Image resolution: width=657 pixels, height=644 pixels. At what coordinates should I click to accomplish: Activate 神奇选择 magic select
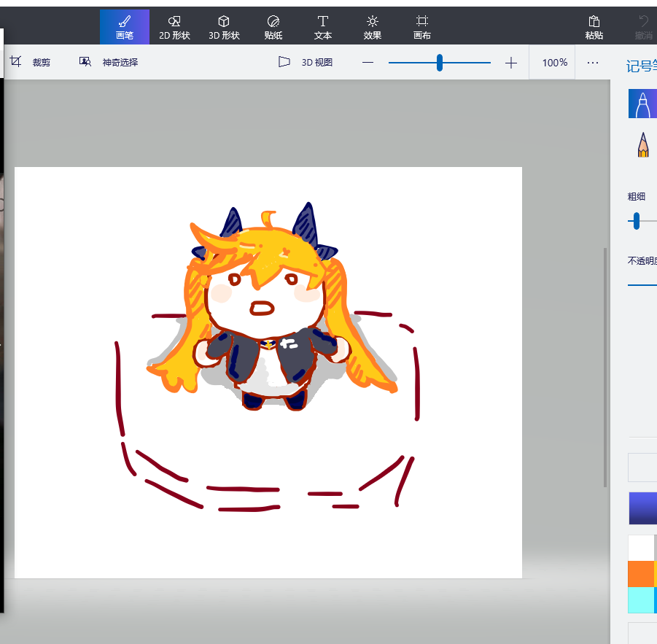(x=109, y=63)
